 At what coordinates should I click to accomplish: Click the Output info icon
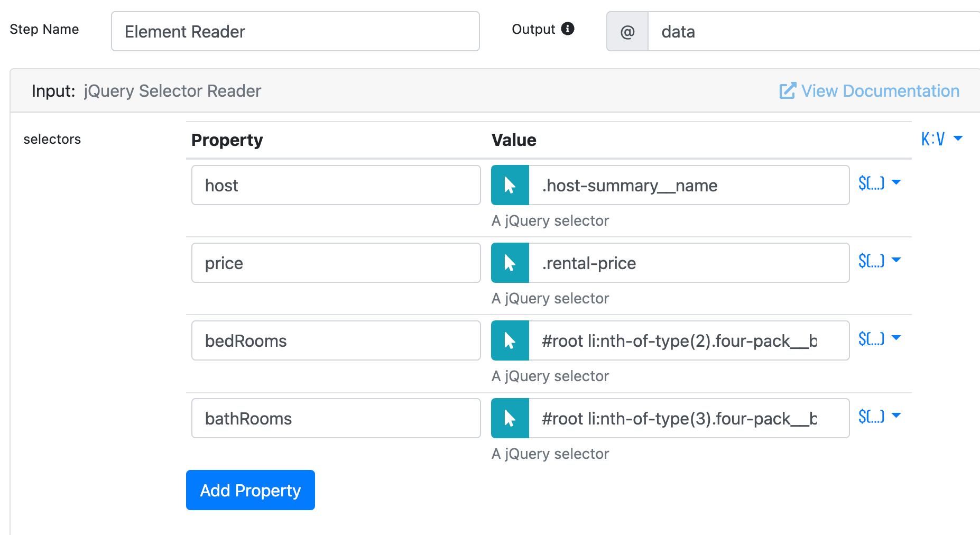(x=568, y=29)
